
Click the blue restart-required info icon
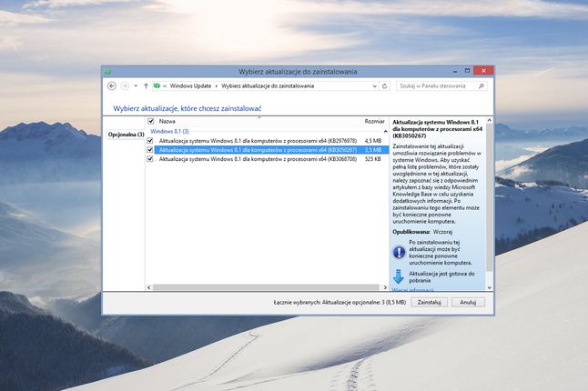pyautogui.click(x=399, y=253)
